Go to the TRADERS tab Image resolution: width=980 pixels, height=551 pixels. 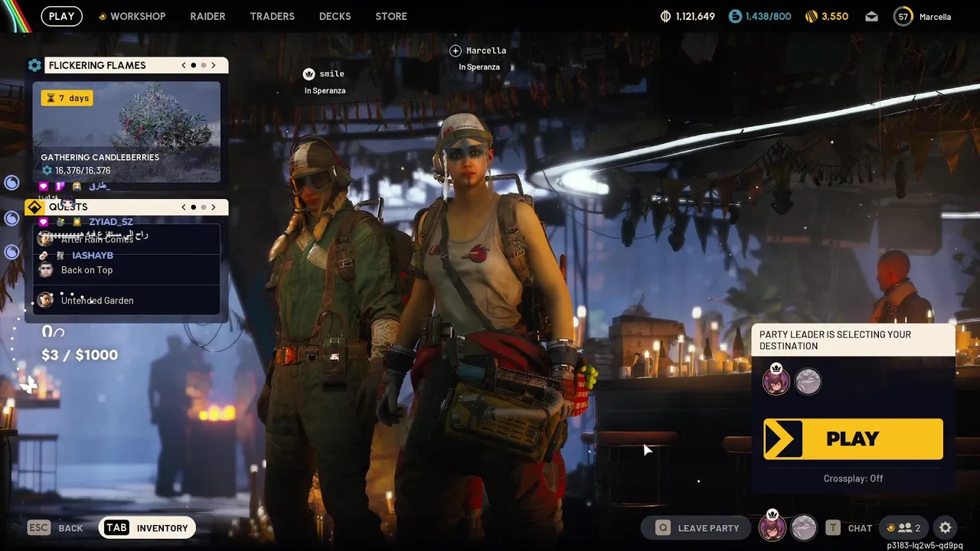[272, 16]
